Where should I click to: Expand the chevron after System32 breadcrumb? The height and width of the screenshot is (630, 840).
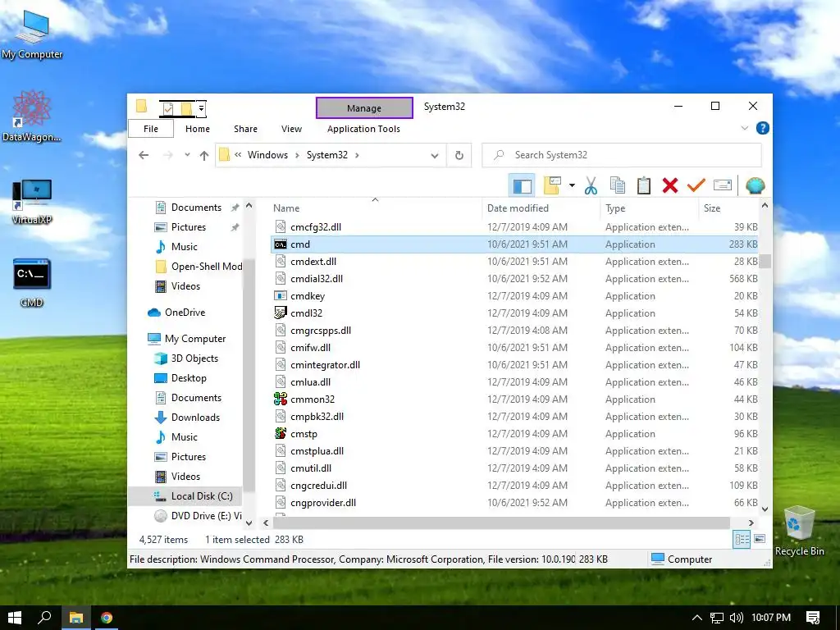click(x=357, y=155)
